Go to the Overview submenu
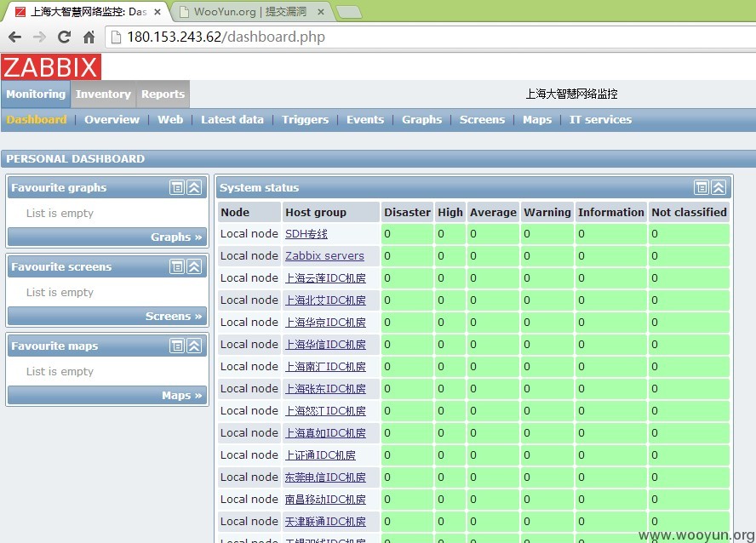 pos(112,119)
